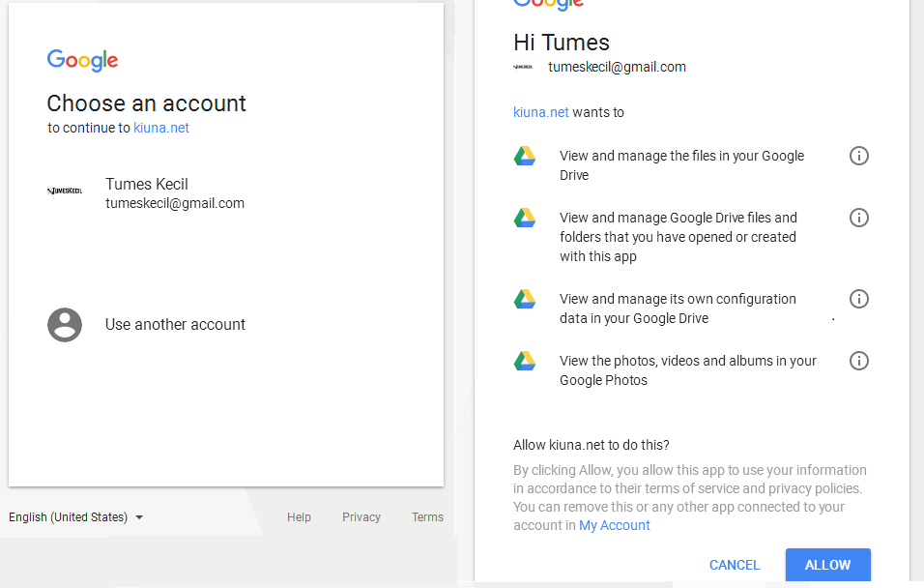Open the My Account link
Screen dimensions: 924x588
(x=615, y=525)
